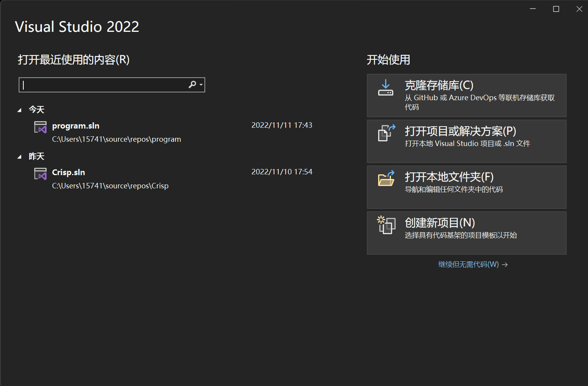Image resolution: width=588 pixels, height=386 pixels.
Task: Click the 今天 group label
Action: pos(37,110)
